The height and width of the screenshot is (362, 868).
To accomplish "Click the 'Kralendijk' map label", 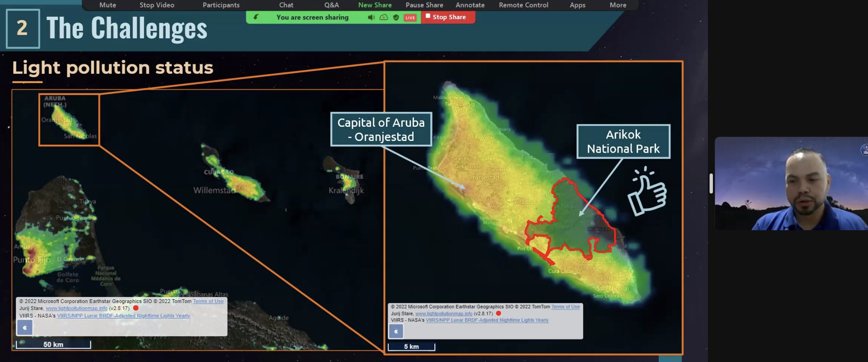I will (346, 191).
